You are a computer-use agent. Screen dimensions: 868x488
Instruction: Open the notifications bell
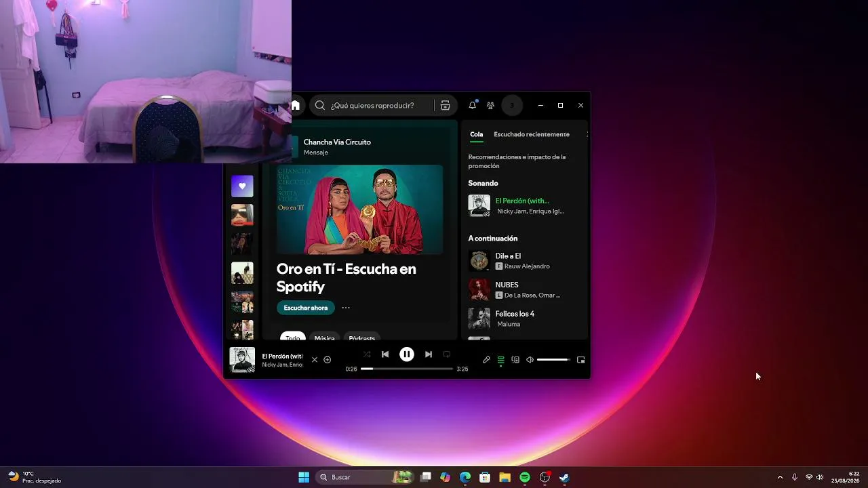click(473, 106)
